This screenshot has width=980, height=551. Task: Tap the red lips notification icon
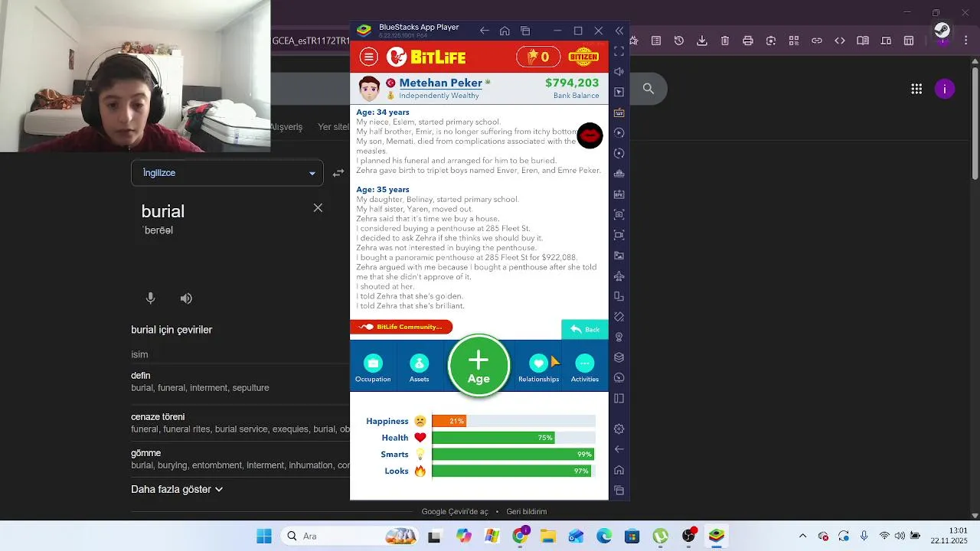pyautogui.click(x=590, y=136)
